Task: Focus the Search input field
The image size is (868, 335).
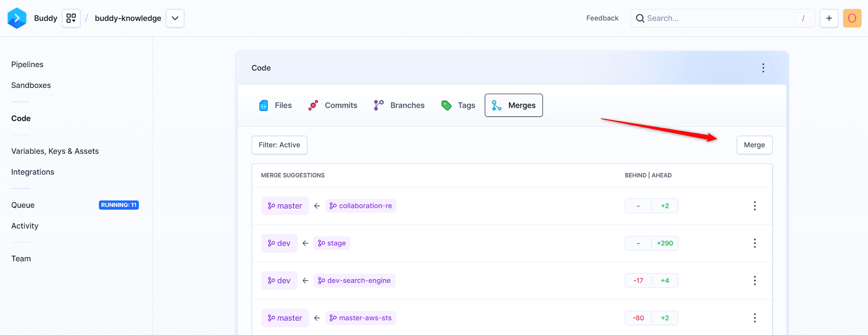Action: tap(722, 18)
